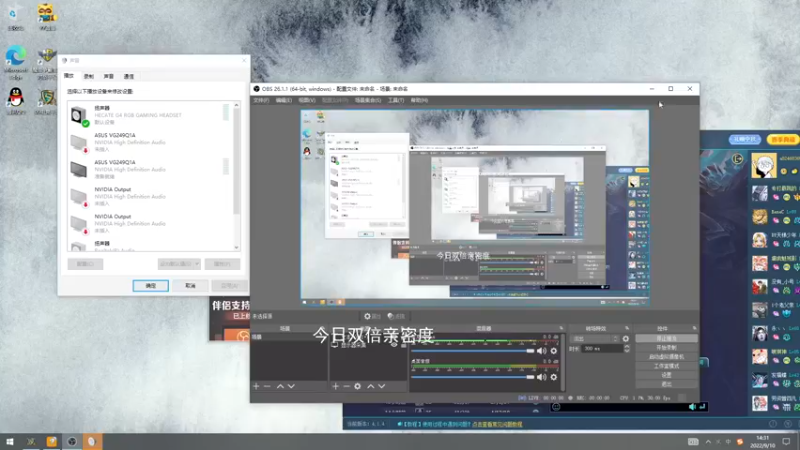
Task: Open the Windows Start menu
Action: point(10,441)
